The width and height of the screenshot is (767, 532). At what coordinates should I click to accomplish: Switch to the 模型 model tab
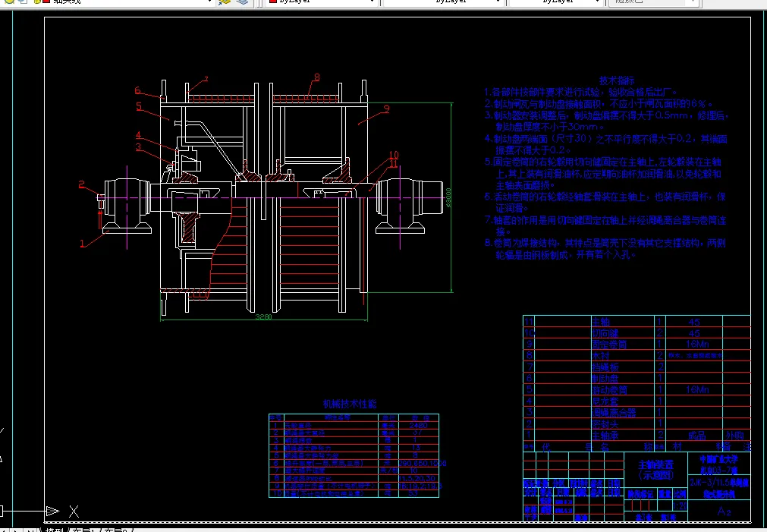[x=55, y=530]
